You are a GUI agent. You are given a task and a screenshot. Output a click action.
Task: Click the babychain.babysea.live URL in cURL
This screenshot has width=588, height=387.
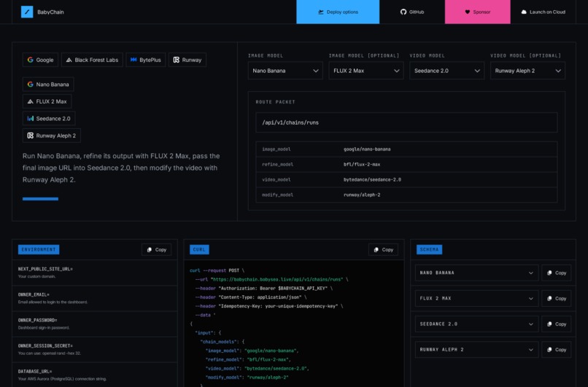pyautogui.click(x=276, y=279)
